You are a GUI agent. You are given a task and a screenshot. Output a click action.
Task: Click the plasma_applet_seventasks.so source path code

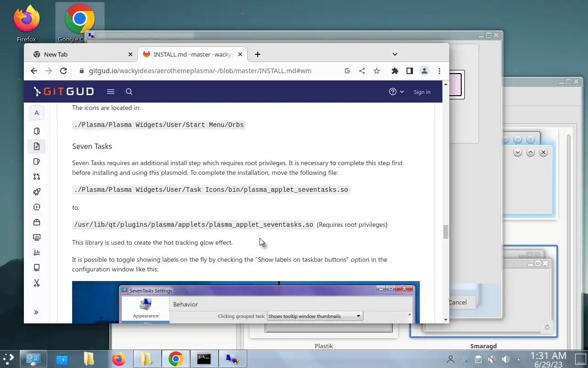point(211,190)
